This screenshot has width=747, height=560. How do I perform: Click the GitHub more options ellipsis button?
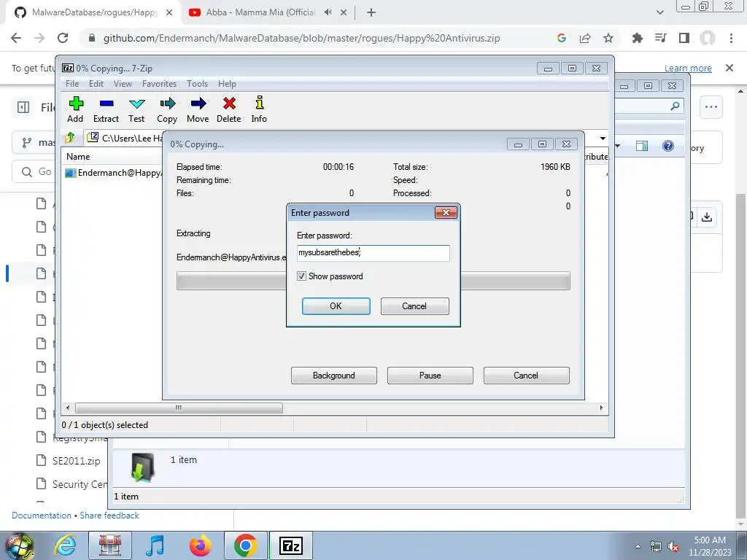point(711,106)
